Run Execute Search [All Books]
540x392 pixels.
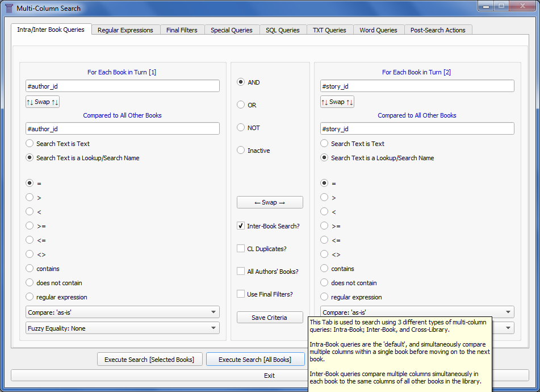coord(255,359)
